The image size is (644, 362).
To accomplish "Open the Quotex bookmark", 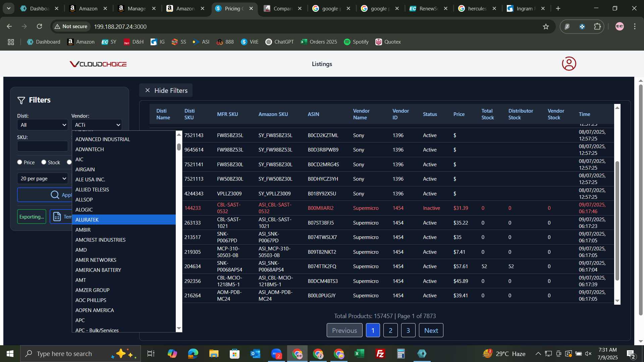I will pyautogui.click(x=388, y=42).
